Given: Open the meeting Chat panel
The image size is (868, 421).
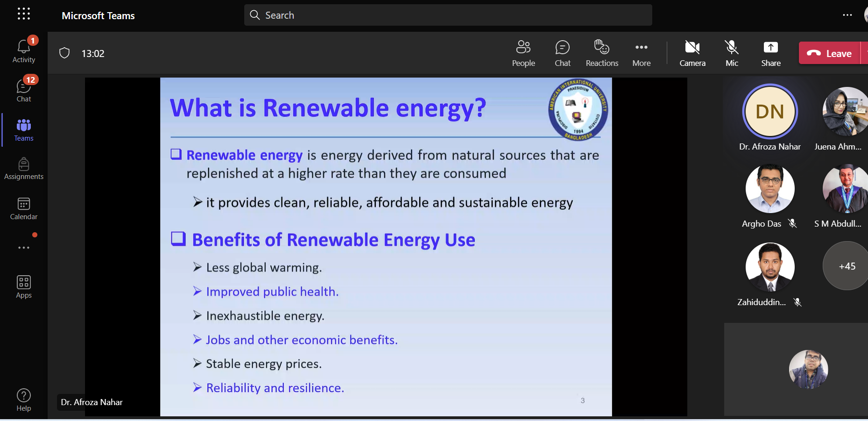Looking at the screenshot, I should click(x=562, y=53).
